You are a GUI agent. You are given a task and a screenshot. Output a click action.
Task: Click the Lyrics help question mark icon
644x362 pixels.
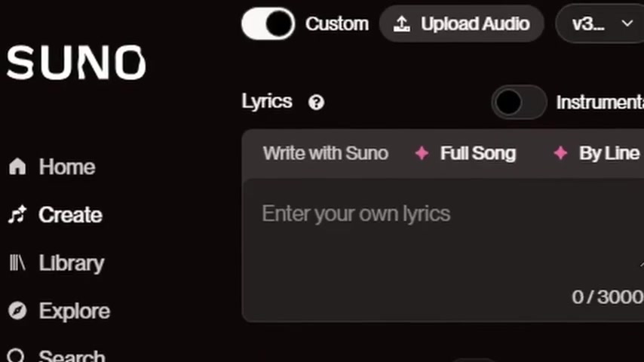(316, 103)
